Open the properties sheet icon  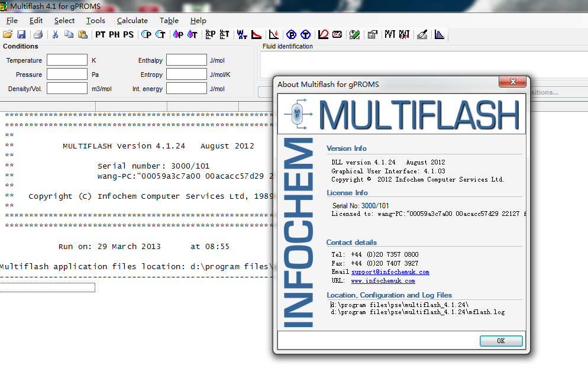tap(372, 34)
